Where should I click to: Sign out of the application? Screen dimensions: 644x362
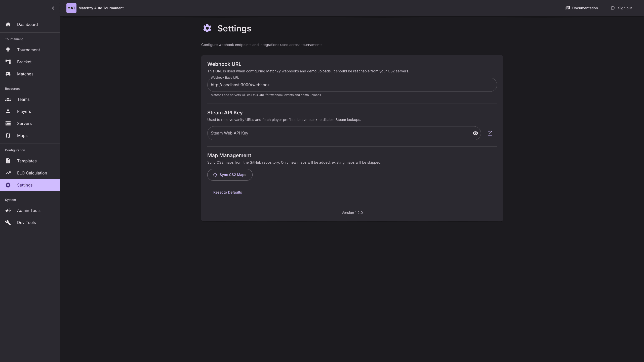click(x=621, y=8)
